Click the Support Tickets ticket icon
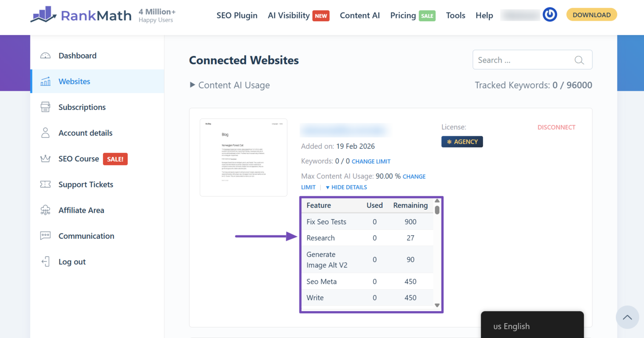Image resolution: width=644 pixels, height=338 pixels. (x=45, y=185)
